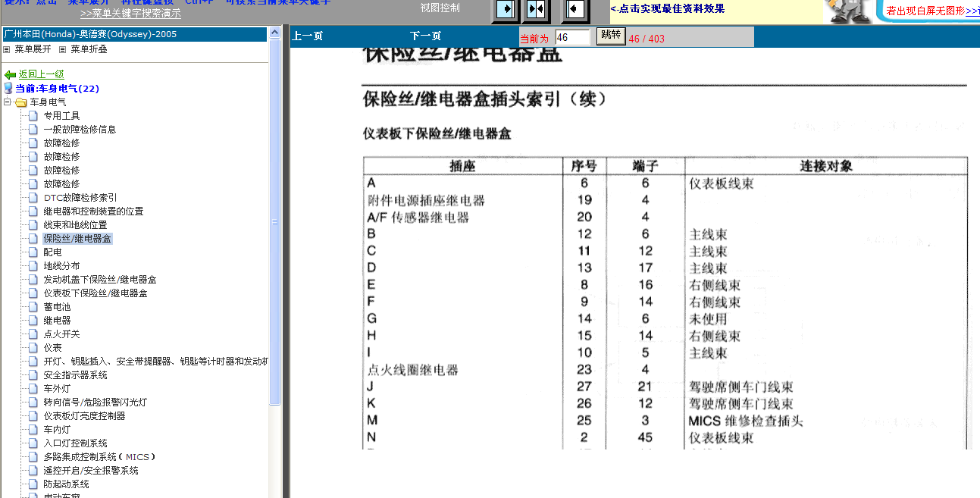Open 继电器和控制装置的位置 tree item
This screenshot has height=498, width=980.
coord(93,211)
